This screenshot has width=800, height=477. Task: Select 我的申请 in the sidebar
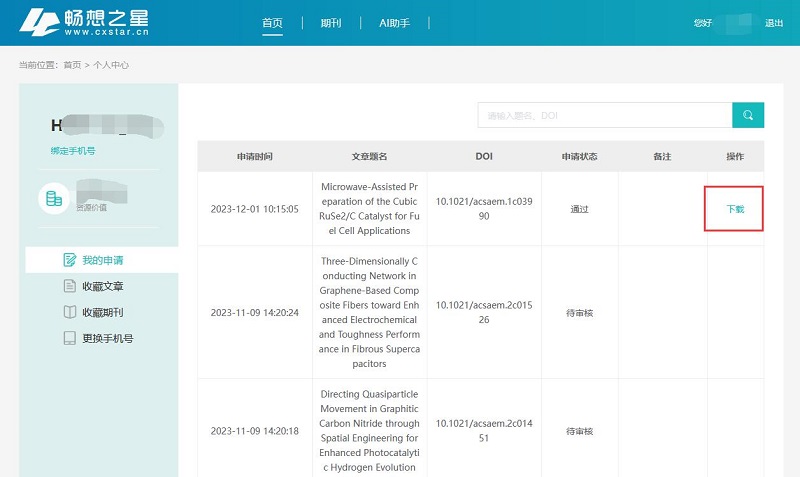coord(102,260)
